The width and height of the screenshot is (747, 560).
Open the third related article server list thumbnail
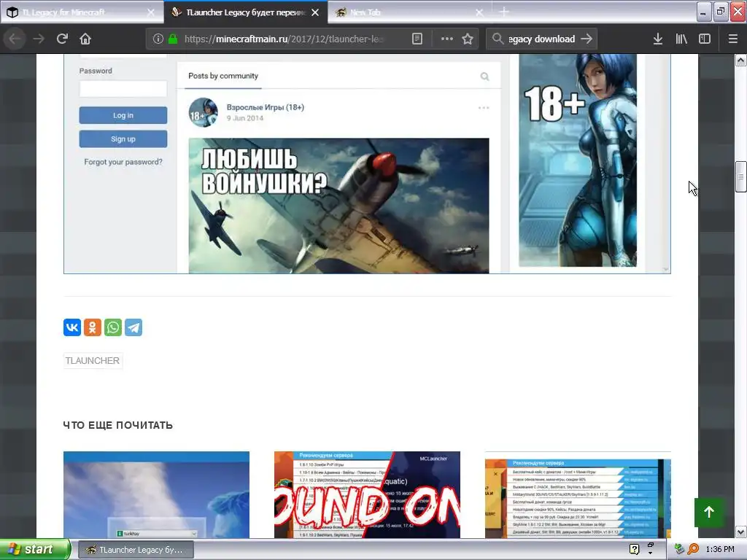(x=578, y=495)
